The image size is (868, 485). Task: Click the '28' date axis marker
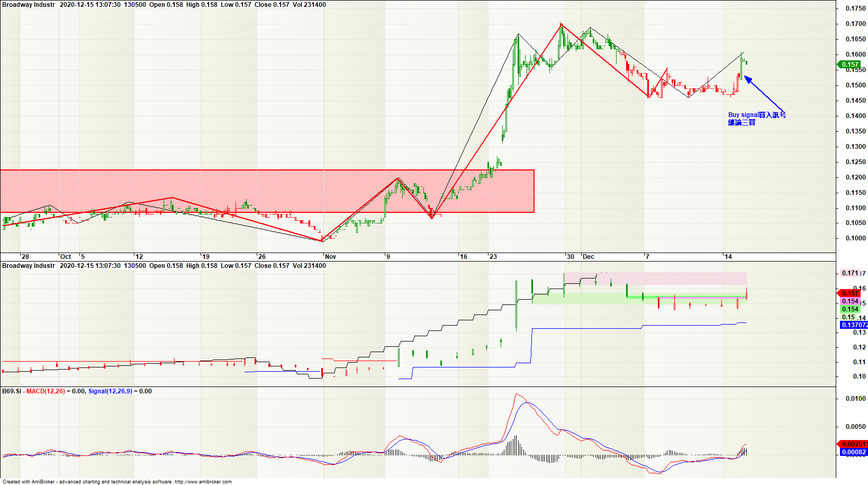25,257
